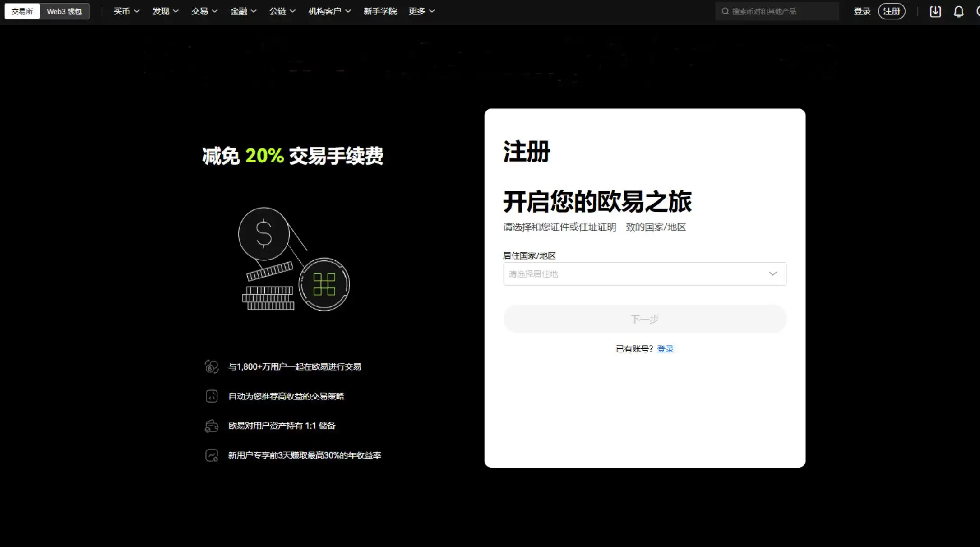
Task: Click the dollar coin illustration graphic
Action: (x=264, y=234)
